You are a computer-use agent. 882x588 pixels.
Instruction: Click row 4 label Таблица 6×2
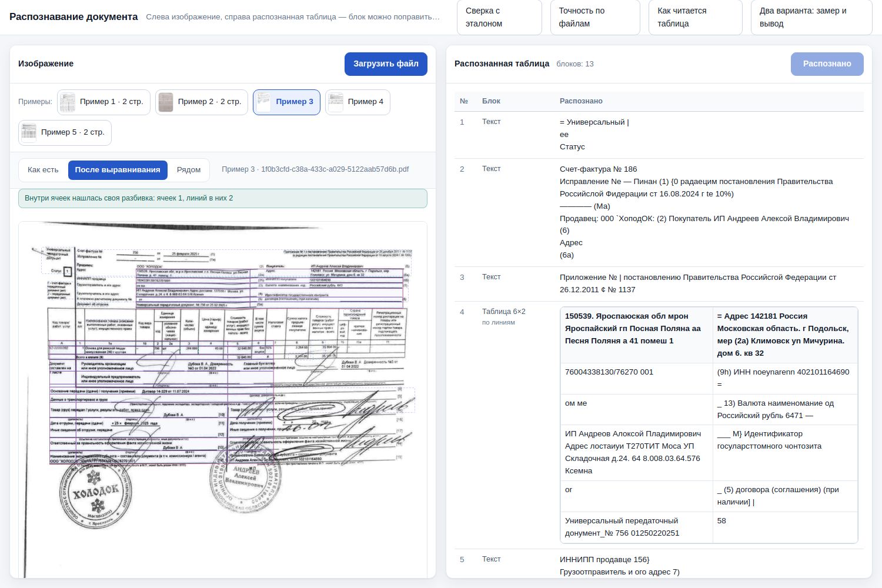[x=504, y=312]
